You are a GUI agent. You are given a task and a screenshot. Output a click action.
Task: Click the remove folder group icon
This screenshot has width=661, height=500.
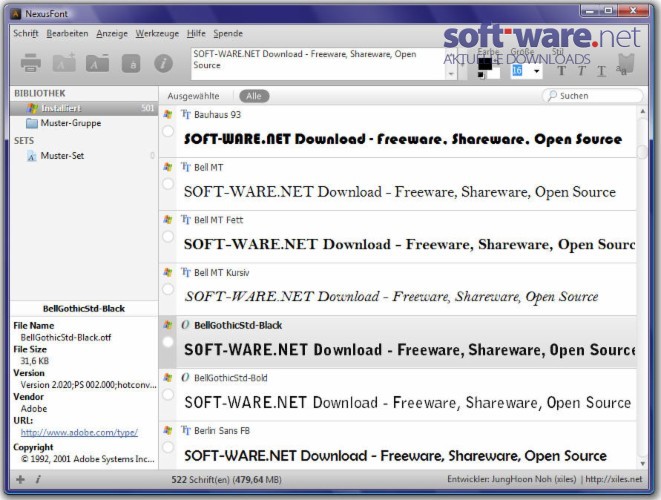click(97, 63)
